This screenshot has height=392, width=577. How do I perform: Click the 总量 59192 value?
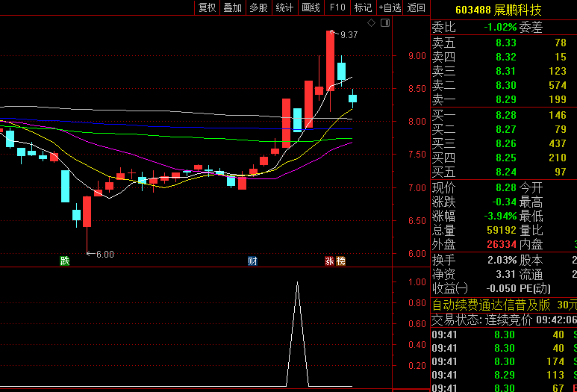(x=502, y=231)
